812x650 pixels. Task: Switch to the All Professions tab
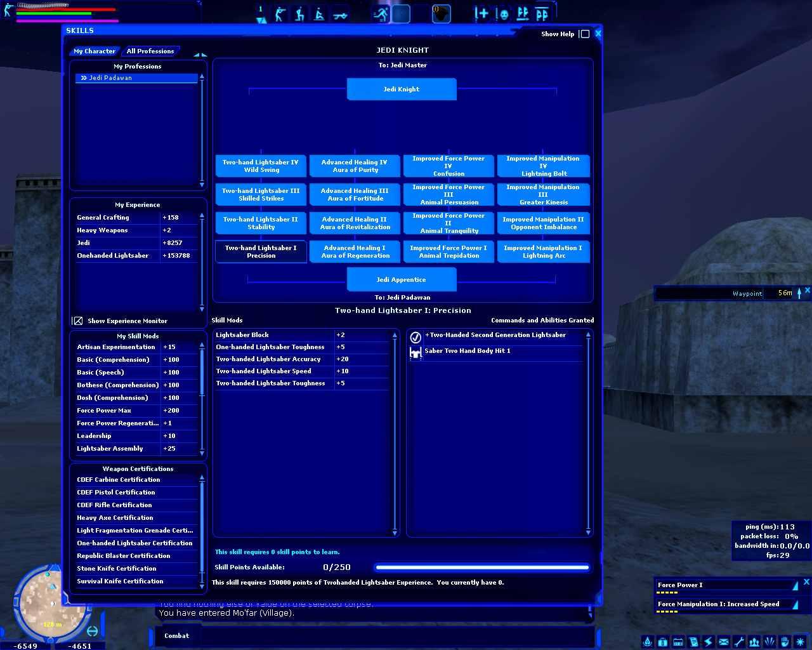(x=150, y=51)
